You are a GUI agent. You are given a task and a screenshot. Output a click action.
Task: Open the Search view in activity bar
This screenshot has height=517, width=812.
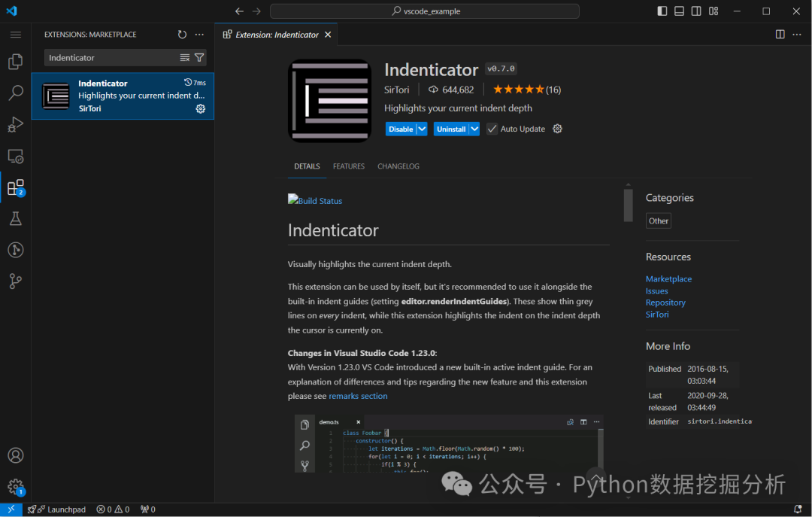[16, 93]
